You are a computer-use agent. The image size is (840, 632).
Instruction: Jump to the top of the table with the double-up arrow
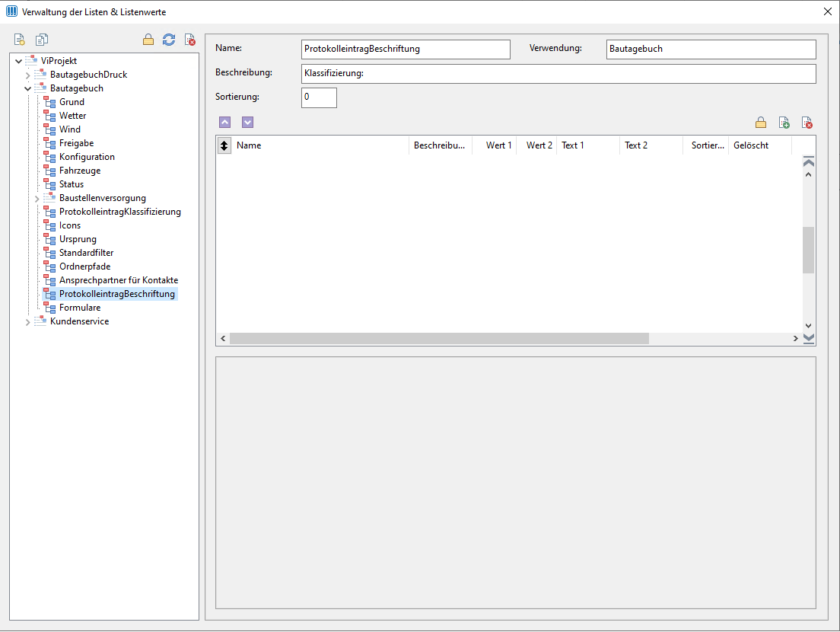(809, 161)
